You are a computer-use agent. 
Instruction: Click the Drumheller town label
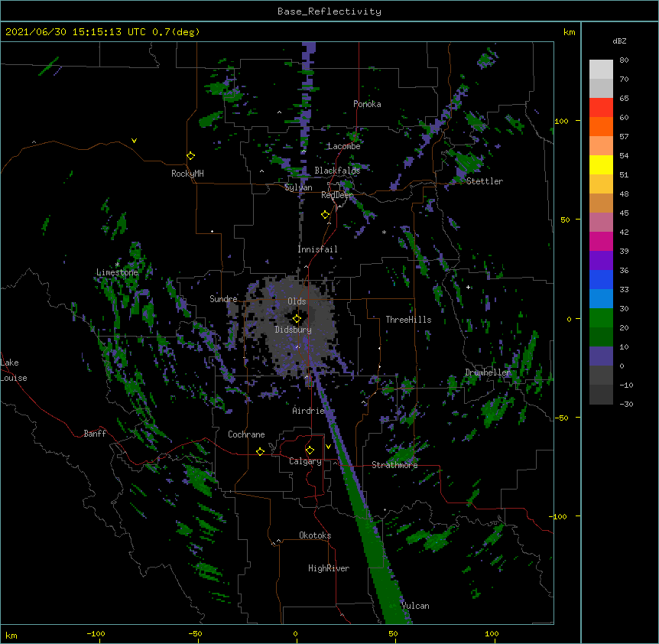488,372
